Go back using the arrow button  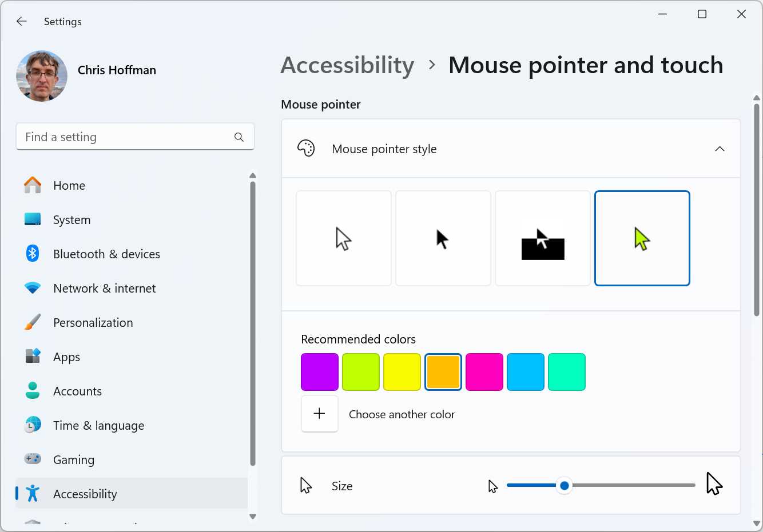pos(21,21)
